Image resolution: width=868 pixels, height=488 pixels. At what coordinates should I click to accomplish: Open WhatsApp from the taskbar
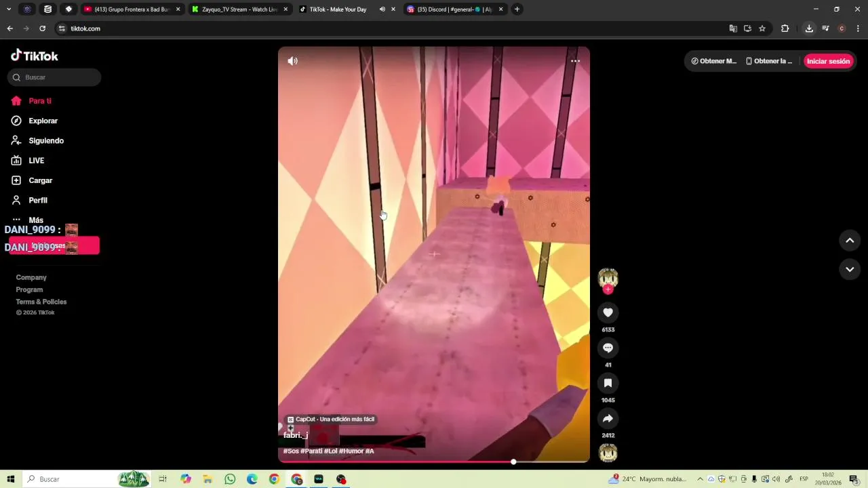[230, 479]
